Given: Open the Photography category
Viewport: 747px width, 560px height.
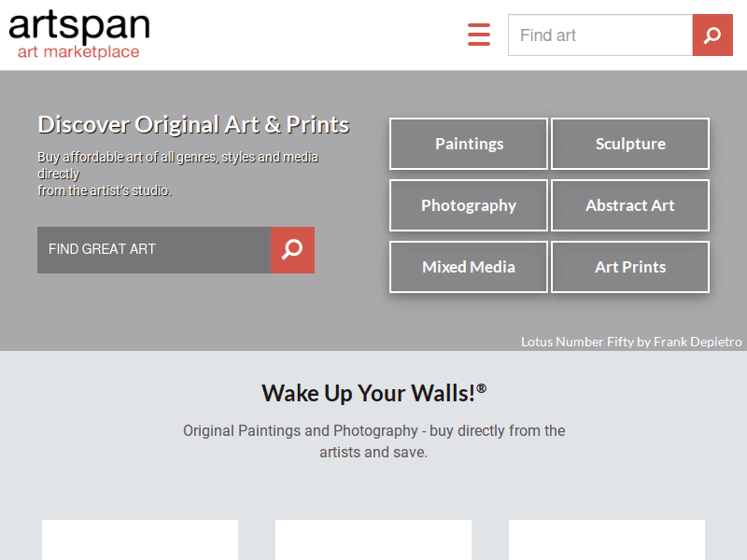Looking at the screenshot, I should (x=468, y=205).
